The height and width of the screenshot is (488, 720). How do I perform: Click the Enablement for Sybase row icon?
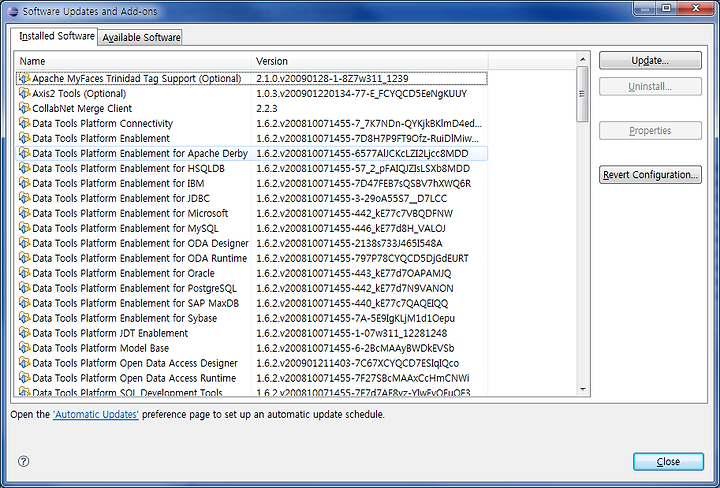[x=24, y=318]
